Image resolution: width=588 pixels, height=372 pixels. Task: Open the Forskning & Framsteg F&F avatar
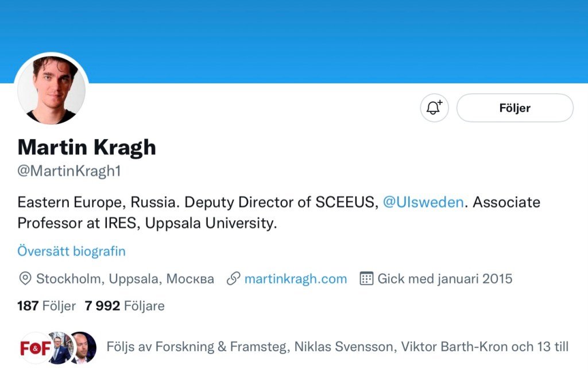34,348
